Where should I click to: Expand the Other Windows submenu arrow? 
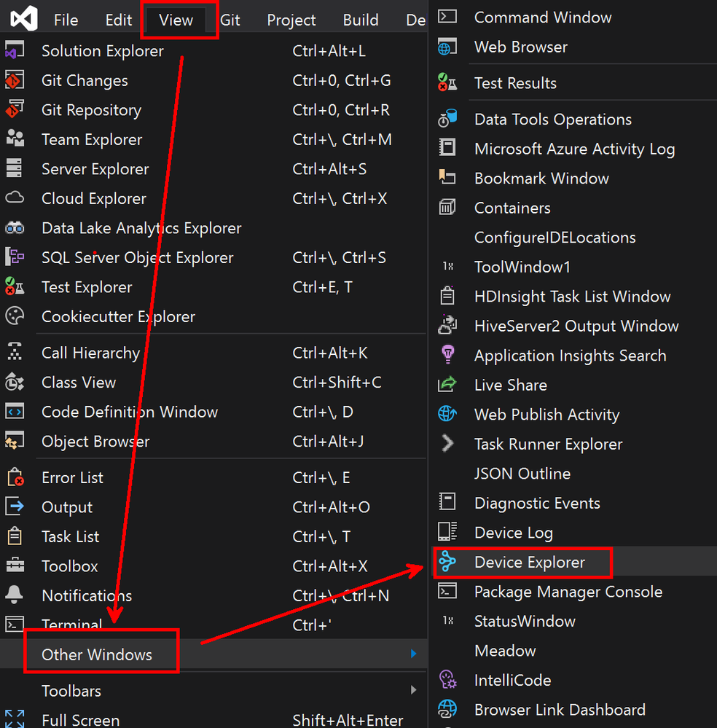pos(413,654)
